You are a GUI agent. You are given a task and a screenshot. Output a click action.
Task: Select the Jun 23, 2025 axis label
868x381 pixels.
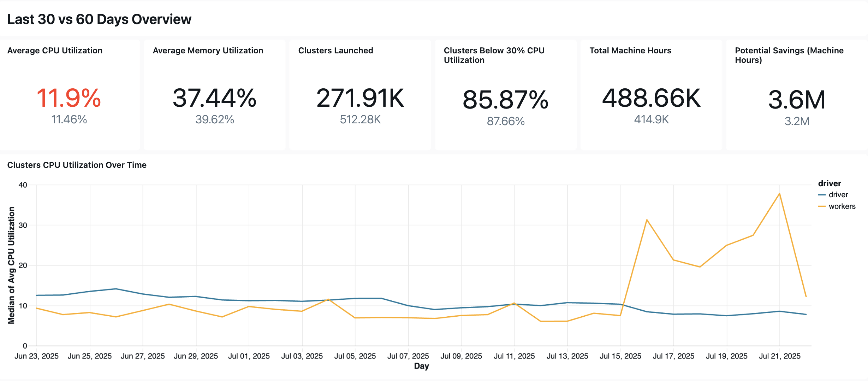point(37,356)
